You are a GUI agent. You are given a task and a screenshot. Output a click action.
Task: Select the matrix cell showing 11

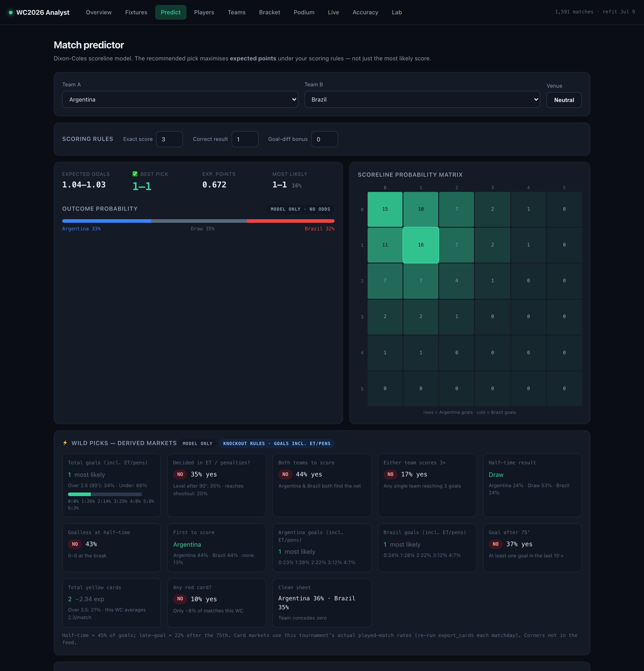click(x=385, y=245)
